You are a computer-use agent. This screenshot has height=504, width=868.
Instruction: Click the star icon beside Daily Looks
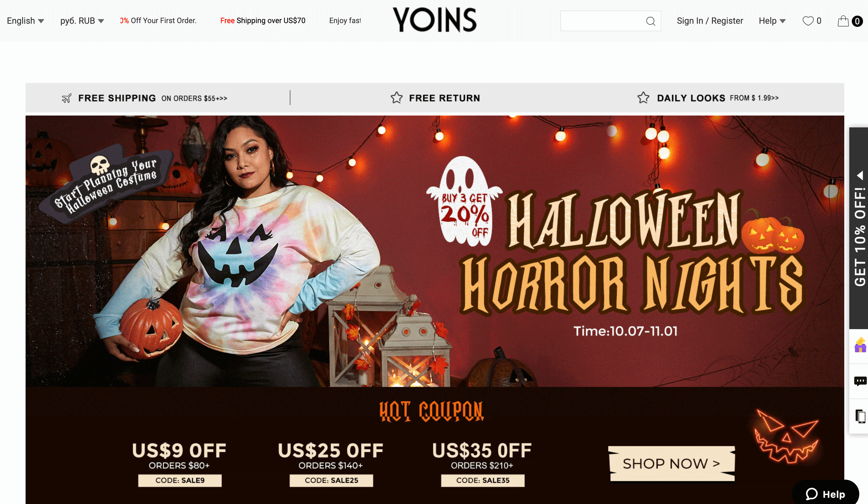tap(643, 98)
